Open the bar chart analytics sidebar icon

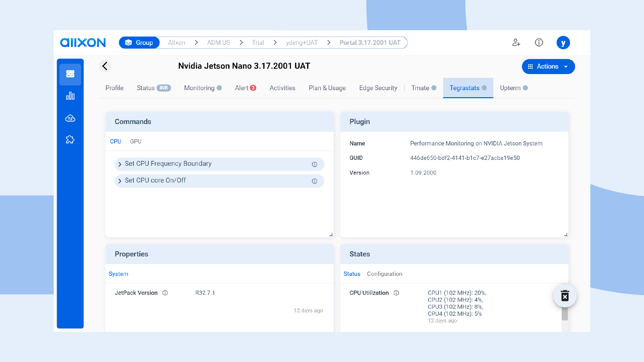coord(70,96)
